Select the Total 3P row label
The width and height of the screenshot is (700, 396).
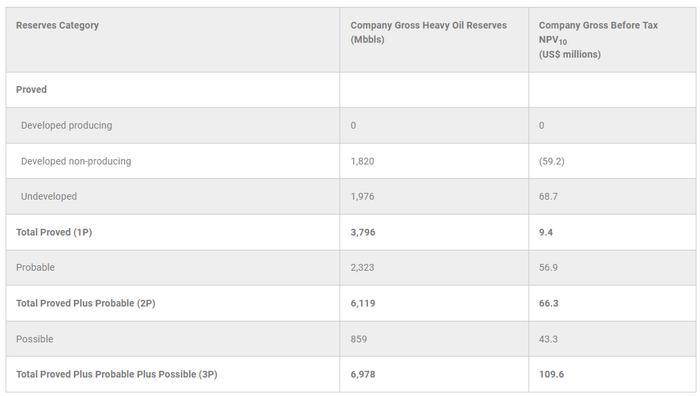[117, 374]
